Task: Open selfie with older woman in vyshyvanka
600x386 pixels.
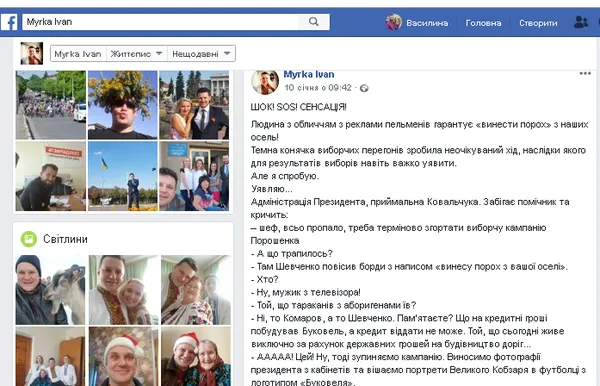Action: (196, 290)
